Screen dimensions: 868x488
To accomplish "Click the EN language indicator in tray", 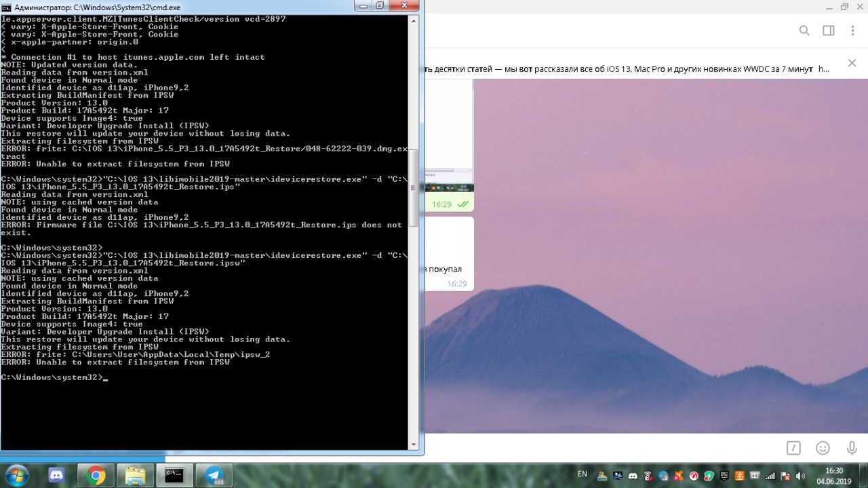I will pyautogui.click(x=582, y=474).
